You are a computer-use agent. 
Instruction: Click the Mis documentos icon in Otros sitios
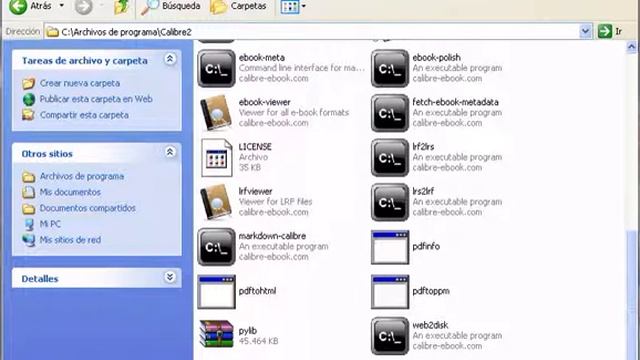[29, 192]
